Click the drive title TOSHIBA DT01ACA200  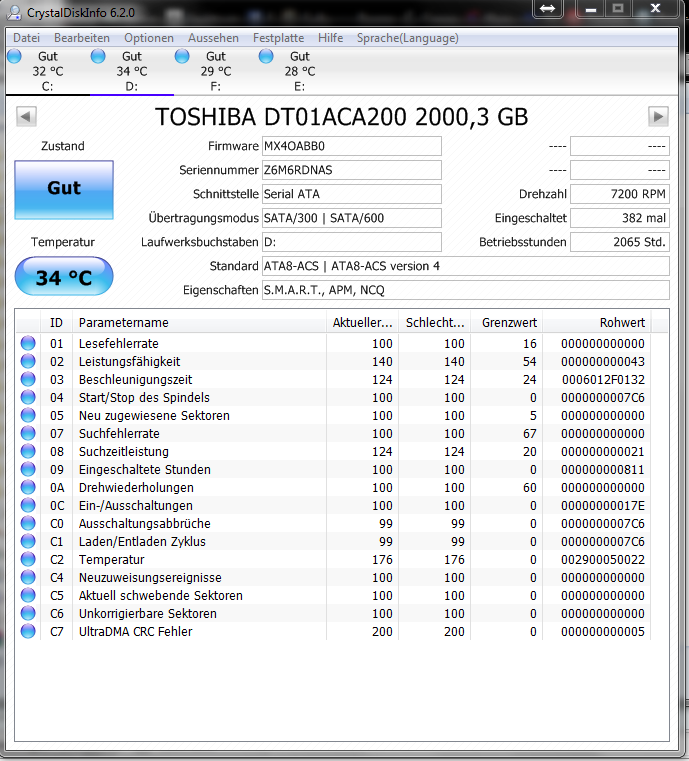coord(342,117)
